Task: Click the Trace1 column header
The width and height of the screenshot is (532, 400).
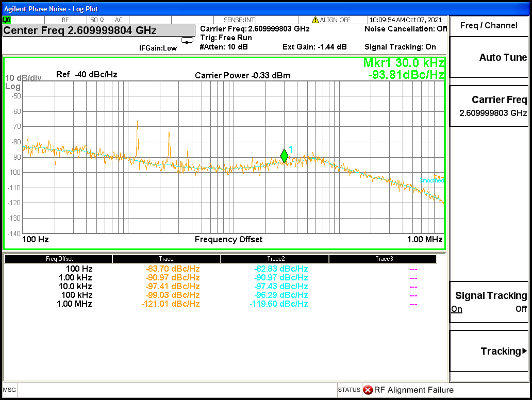Action: click(x=167, y=259)
